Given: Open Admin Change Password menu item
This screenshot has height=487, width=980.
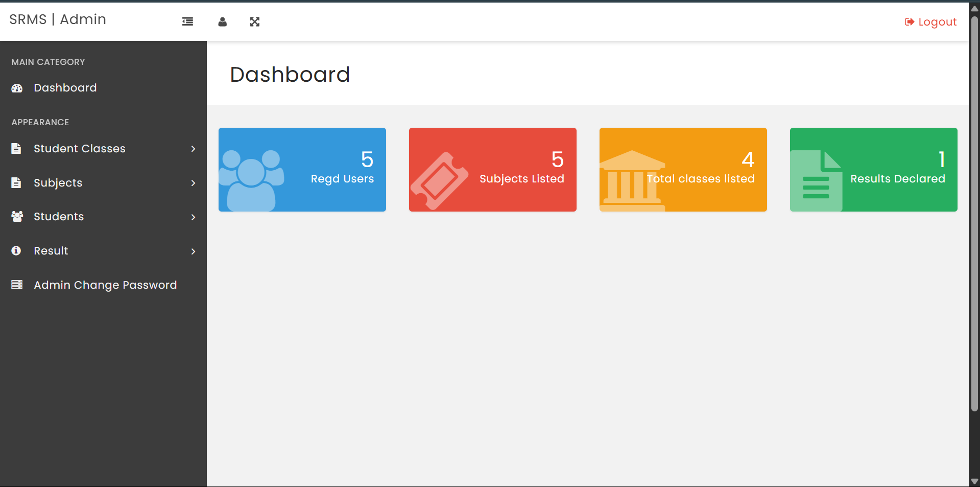Looking at the screenshot, I should pos(105,285).
